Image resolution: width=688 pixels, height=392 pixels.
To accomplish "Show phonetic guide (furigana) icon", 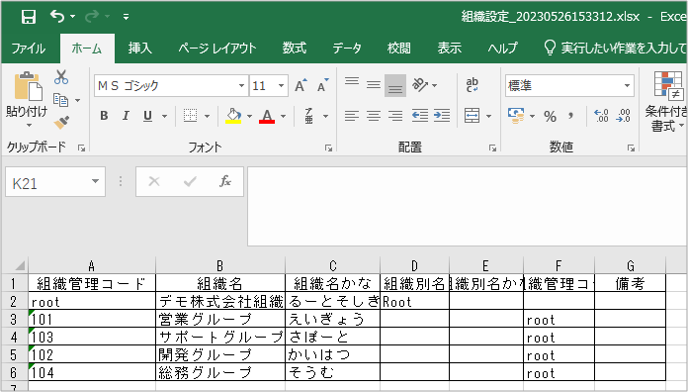I will point(309,116).
